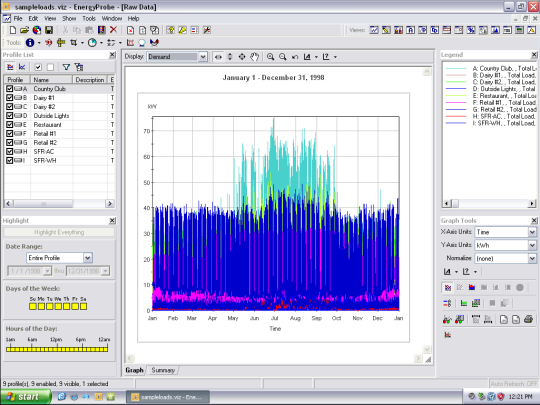Click the undo zoom arrow icon
Viewport: 540px width, 405px height.
pyautogui.click(x=295, y=57)
